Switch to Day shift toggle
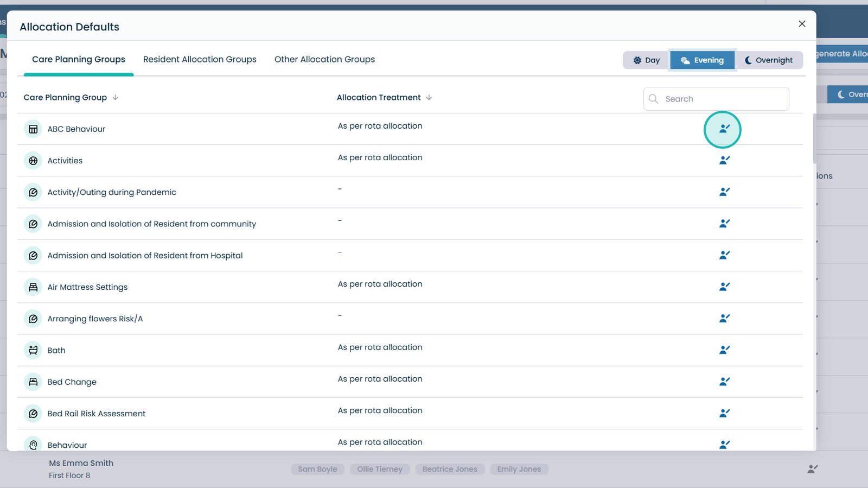The height and width of the screenshot is (488, 868). [646, 60]
